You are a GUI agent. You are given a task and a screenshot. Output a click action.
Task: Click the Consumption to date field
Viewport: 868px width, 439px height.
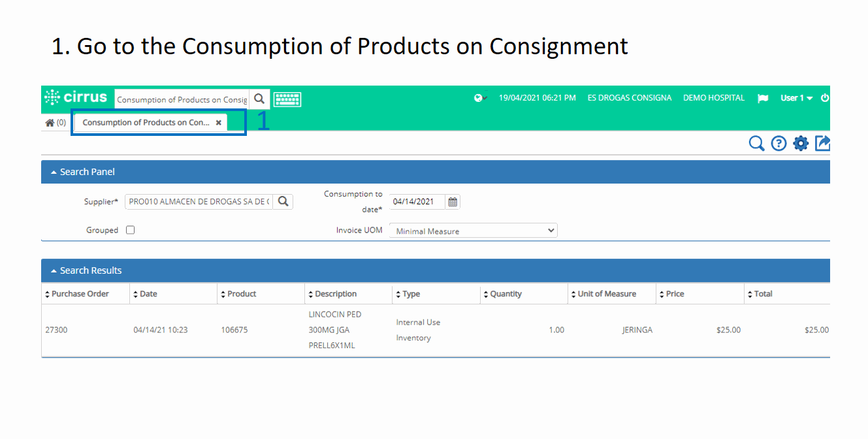pyautogui.click(x=417, y=202)
